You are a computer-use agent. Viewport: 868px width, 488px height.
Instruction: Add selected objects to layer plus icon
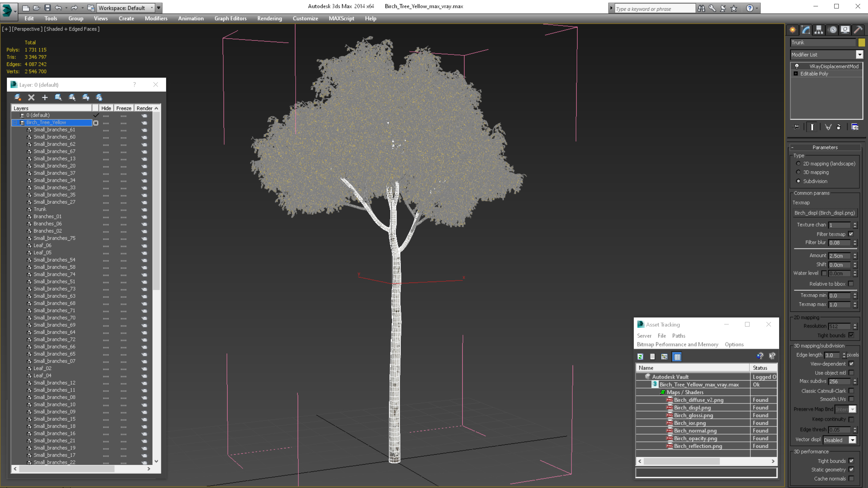point(45,97)
